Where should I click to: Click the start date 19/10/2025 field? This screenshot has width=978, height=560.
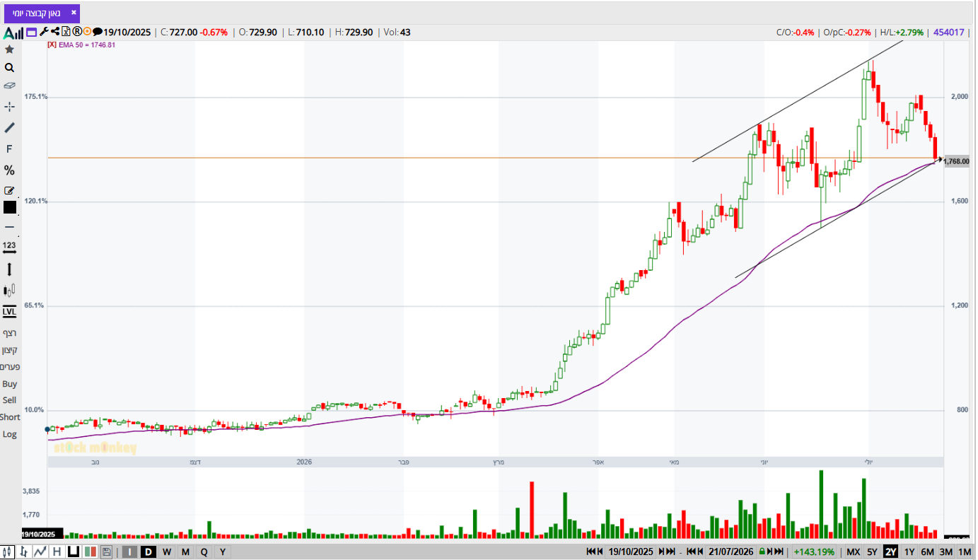(631, 552)
